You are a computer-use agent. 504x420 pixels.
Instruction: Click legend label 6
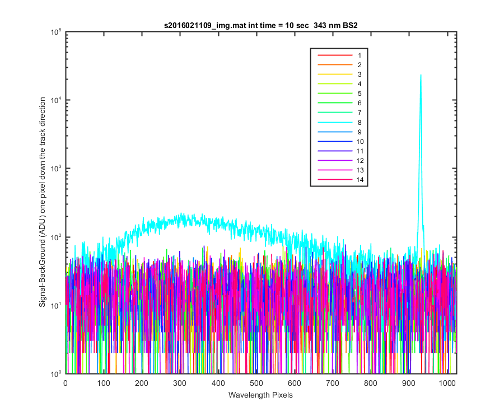coord(360,103)
